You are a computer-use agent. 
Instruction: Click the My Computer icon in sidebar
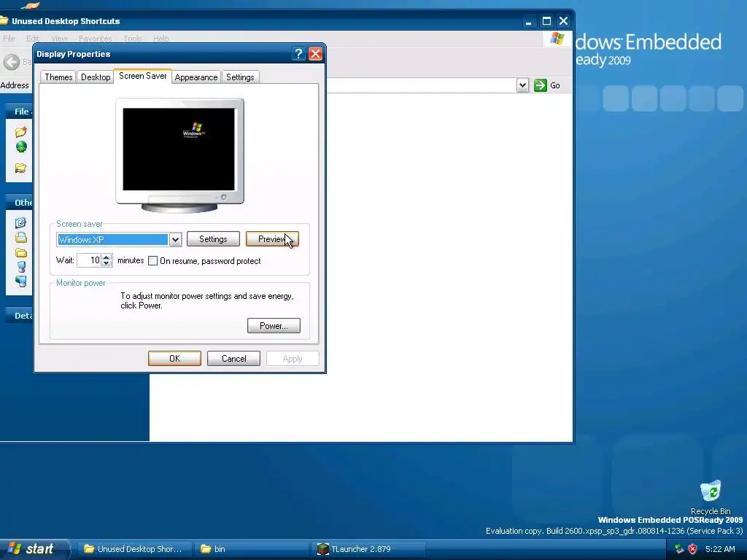click(21, 267)
